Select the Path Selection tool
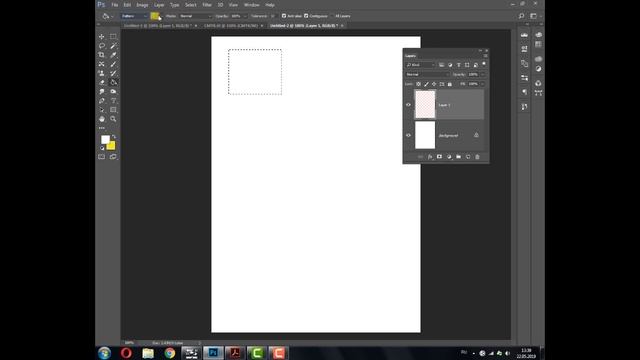This screenshot has height=360, width=640. coord(102,110)
